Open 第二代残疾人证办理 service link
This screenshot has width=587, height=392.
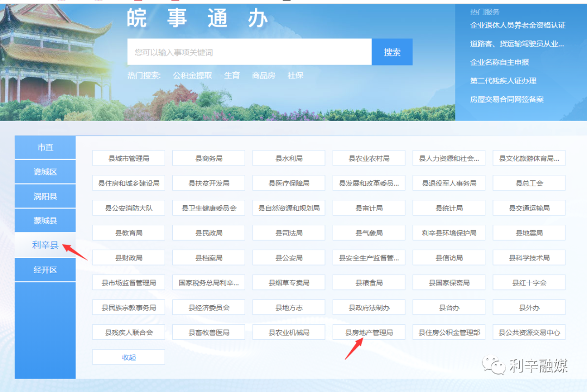[503, 81]
